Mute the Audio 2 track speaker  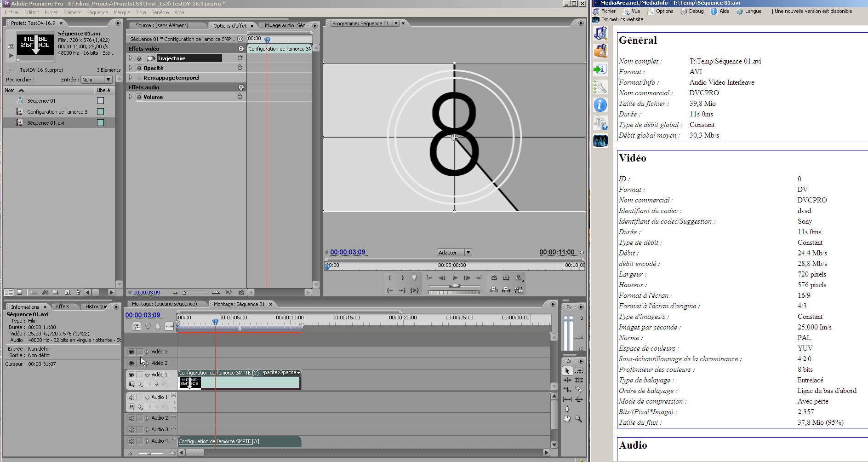pos(131,418)
